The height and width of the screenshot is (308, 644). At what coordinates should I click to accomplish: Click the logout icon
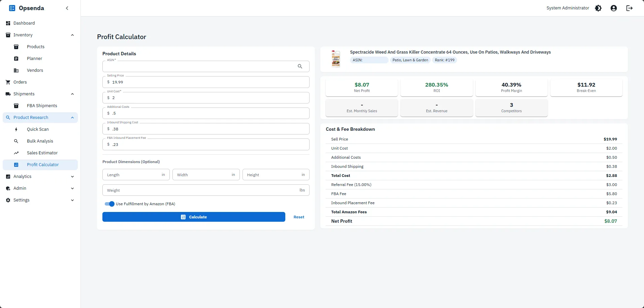coord(629,8)
